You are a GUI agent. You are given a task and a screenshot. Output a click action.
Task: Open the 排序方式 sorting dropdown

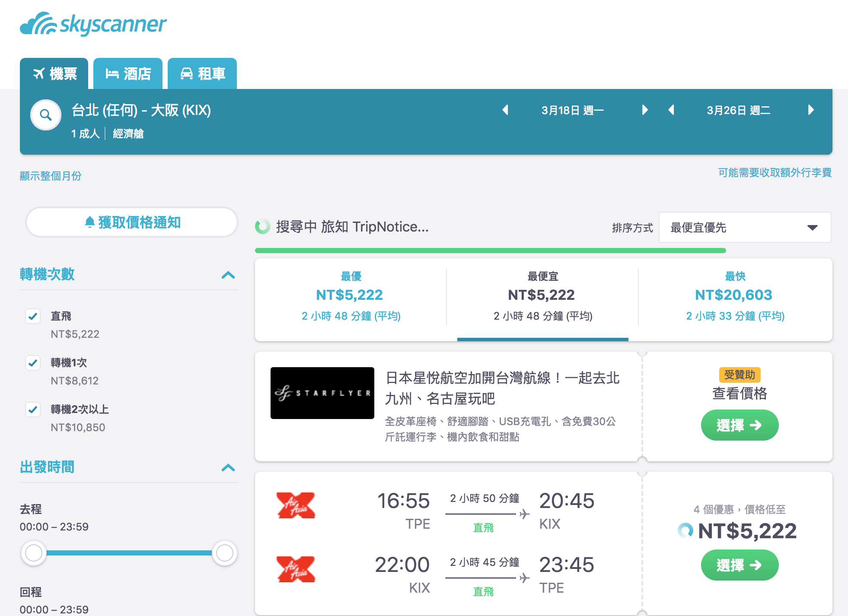click(744, 227)
